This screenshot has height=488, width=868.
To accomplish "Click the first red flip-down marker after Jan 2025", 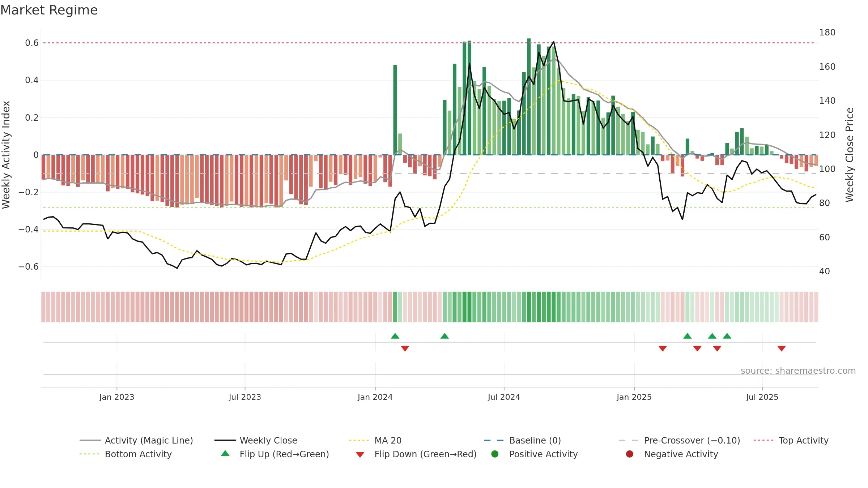I will (x=663, y=348).
